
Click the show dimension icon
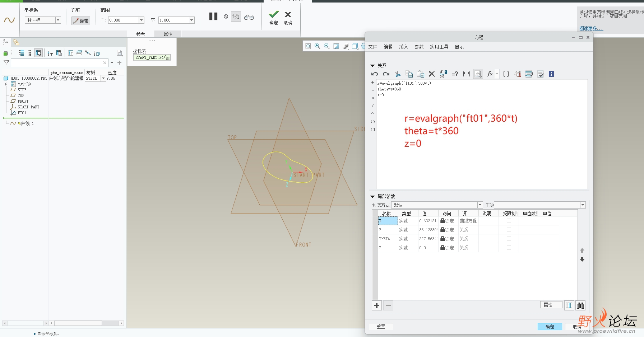pos(467,74)
